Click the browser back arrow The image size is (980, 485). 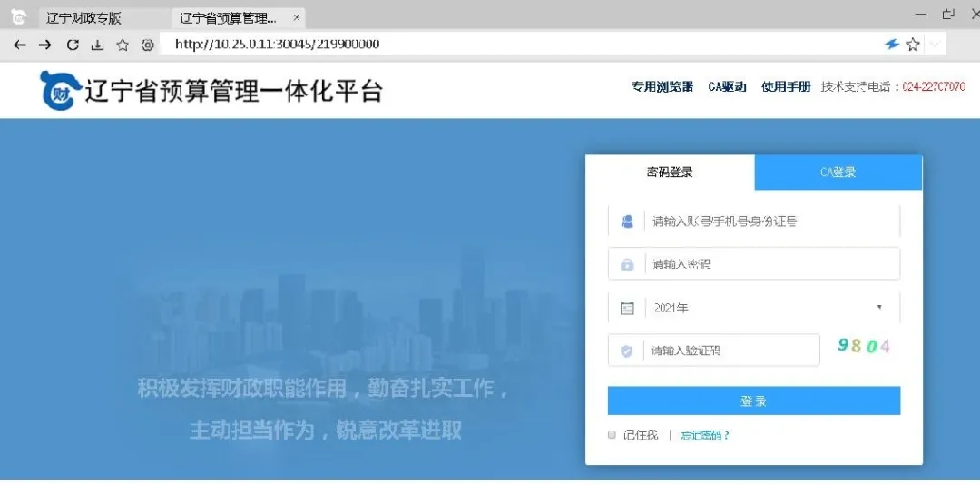20,45
